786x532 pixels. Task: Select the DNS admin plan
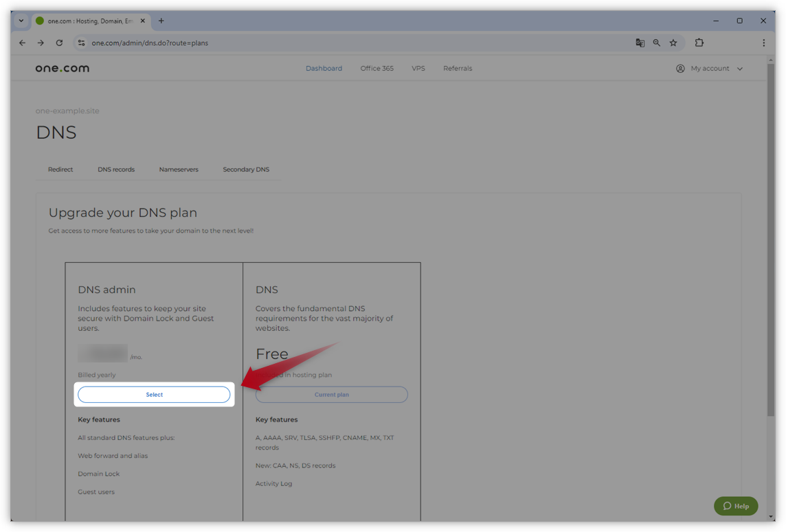click(154, 395)
